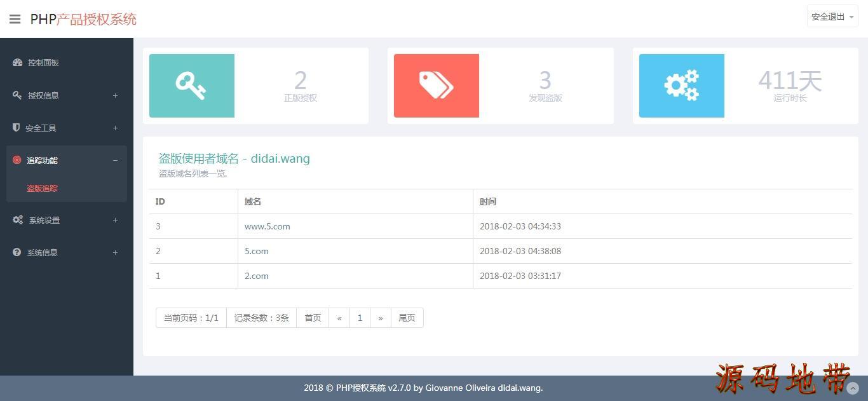This screenshot has height=401, width=868.
Task: Expand the 系统设置 menu plus sign
Action: 115,220
